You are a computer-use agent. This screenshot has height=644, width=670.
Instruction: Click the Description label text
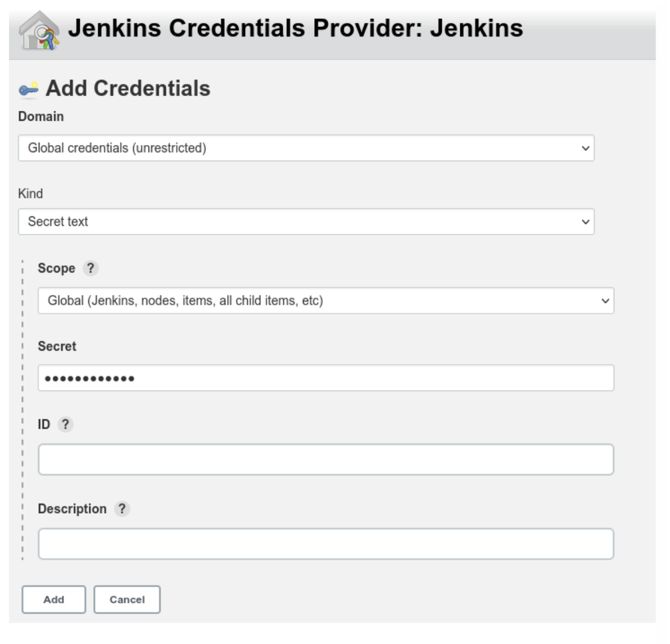(x=72, y=509)
